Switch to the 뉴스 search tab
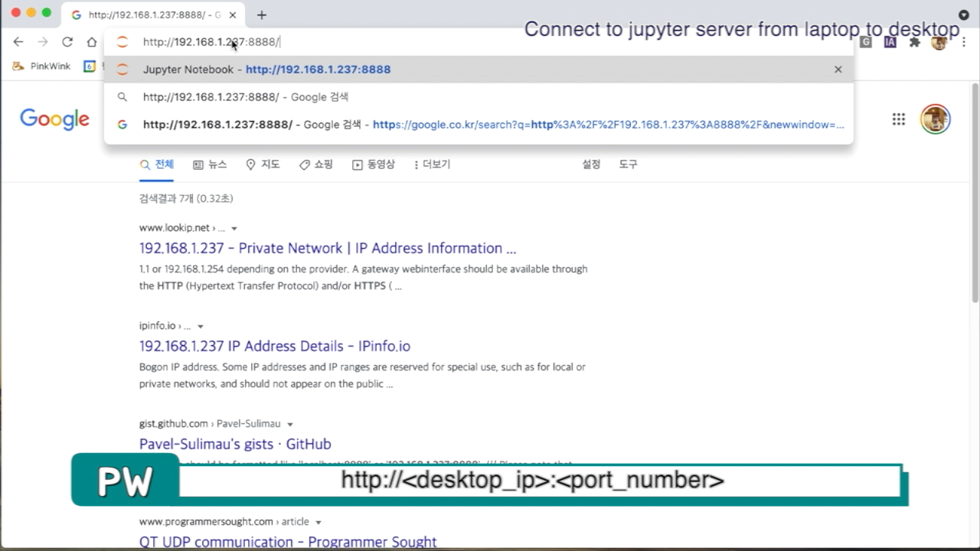980x551 pixels. pyautogui.click(x=210, y=165)
